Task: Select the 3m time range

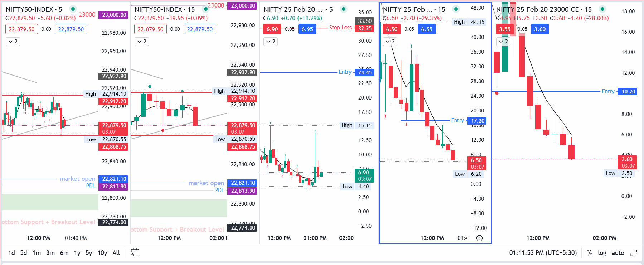Action: (50, 253)
